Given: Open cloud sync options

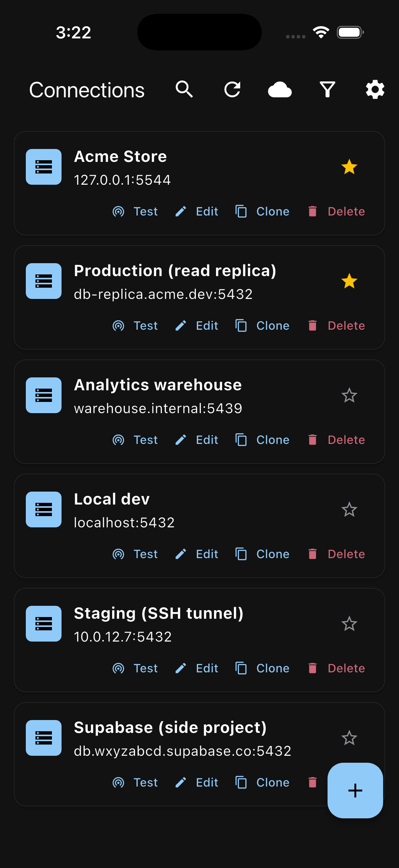Looking at the screenshot, I should [280, 90].
